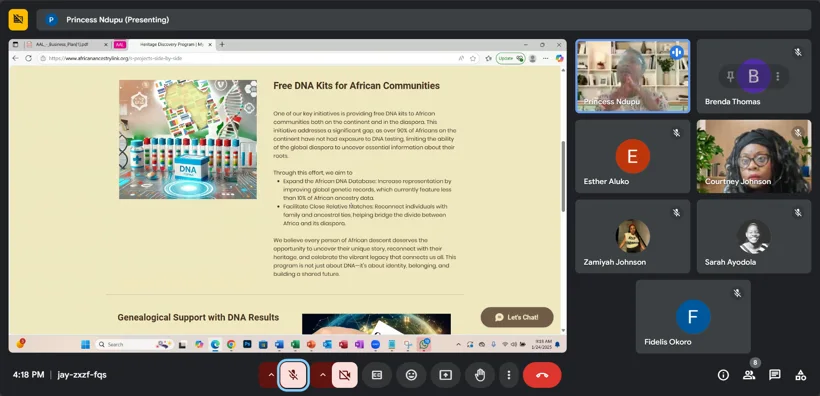Toggle closed captions on

tap(377, 375)
